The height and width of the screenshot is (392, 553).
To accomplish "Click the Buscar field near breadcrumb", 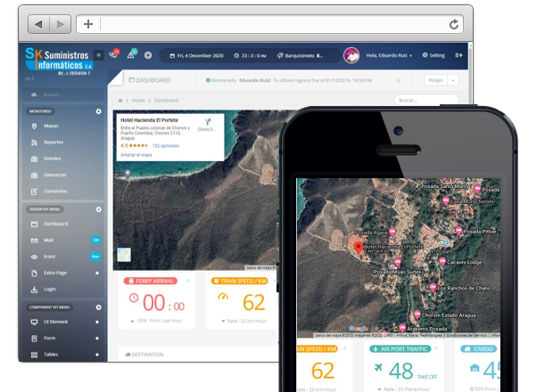I will 426,101.
